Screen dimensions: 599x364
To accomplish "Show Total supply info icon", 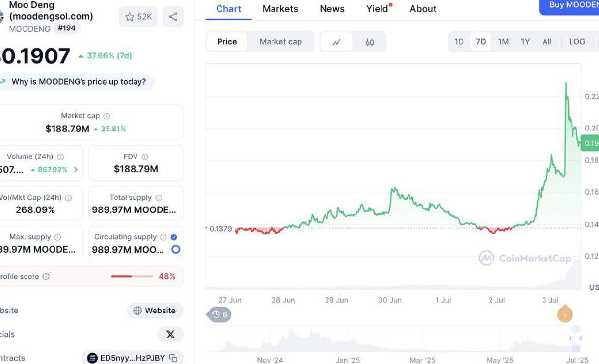I will [159, 198].
